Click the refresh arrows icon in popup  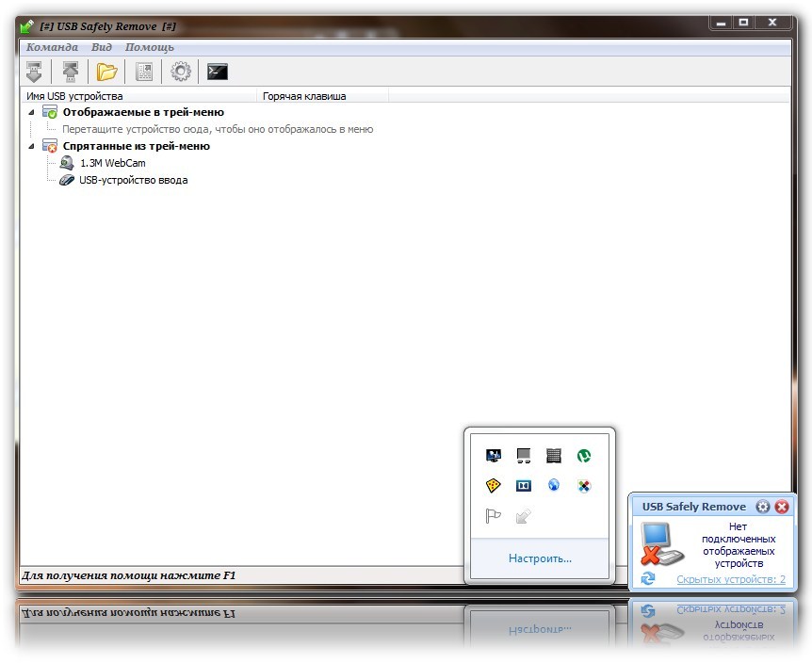[647, 578]
